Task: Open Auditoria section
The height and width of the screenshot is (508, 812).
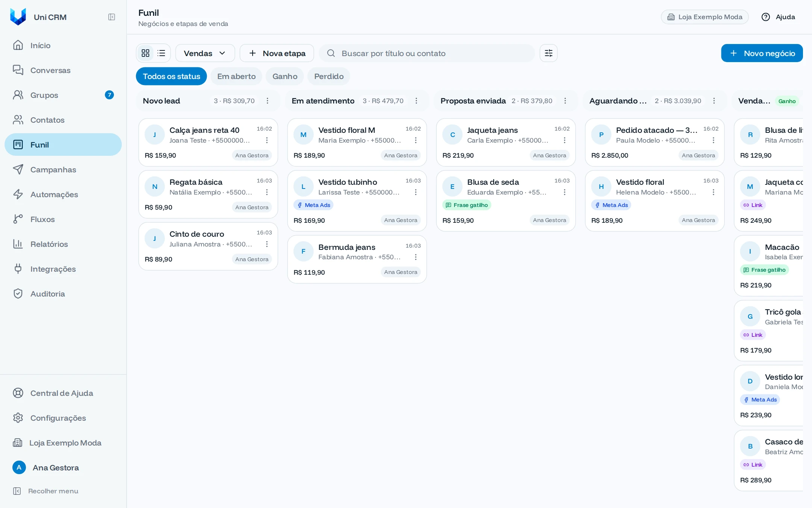Action: pyautogui.click(x=63, y=294)
